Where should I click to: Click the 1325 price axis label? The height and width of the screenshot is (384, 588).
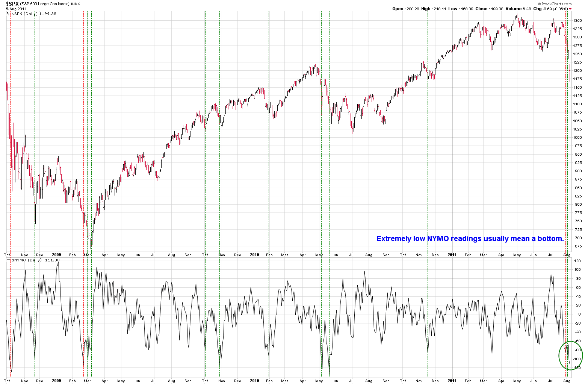pos(578,29)
